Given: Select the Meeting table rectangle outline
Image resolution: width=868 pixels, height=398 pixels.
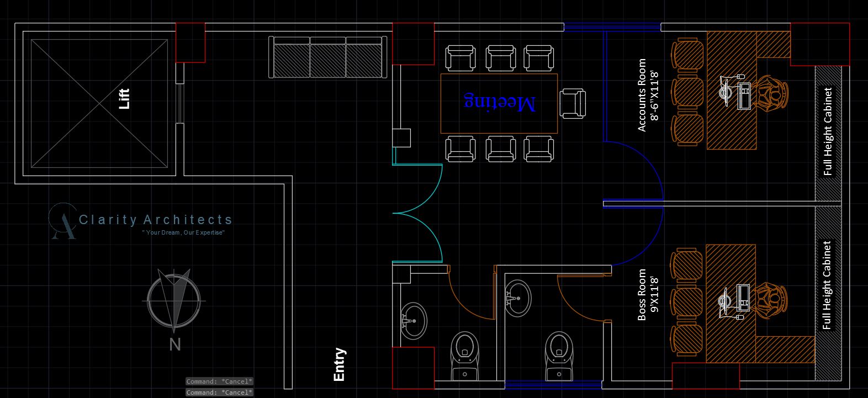Looking at the screenshot, I should [499, 103].
